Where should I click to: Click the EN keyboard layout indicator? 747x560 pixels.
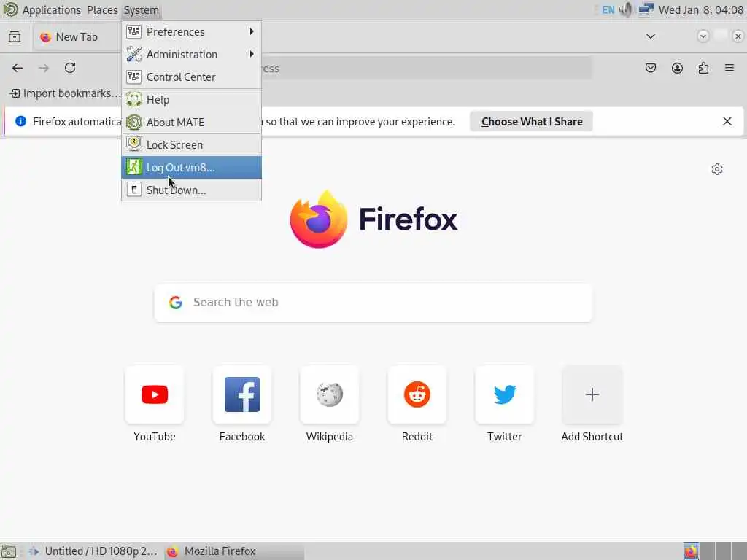click(x=608, y=10)
